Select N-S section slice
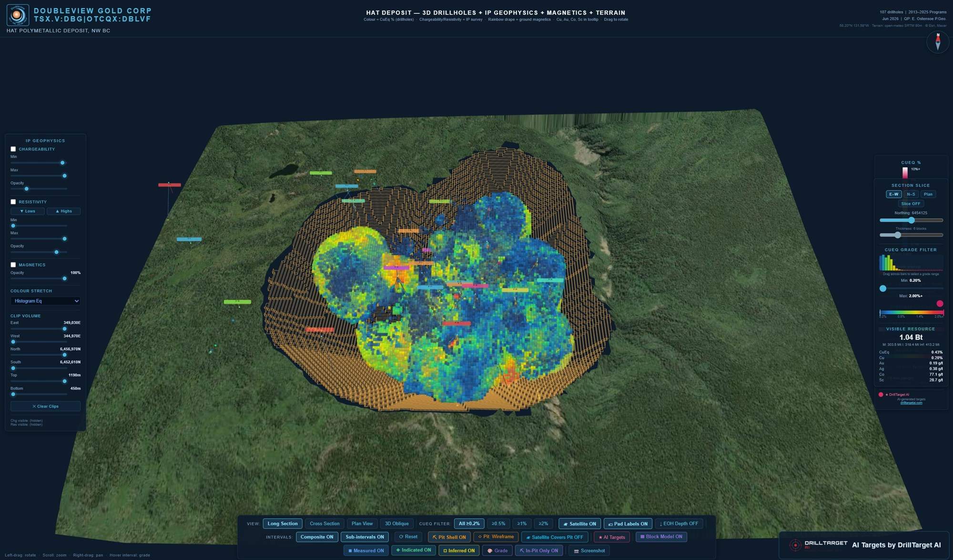This screenshot has width=953, height=560. coord(911,194)
